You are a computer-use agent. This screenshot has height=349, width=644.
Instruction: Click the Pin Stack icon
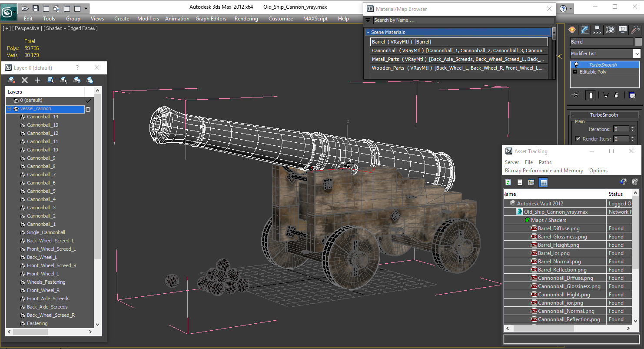(x=576, y=95)
